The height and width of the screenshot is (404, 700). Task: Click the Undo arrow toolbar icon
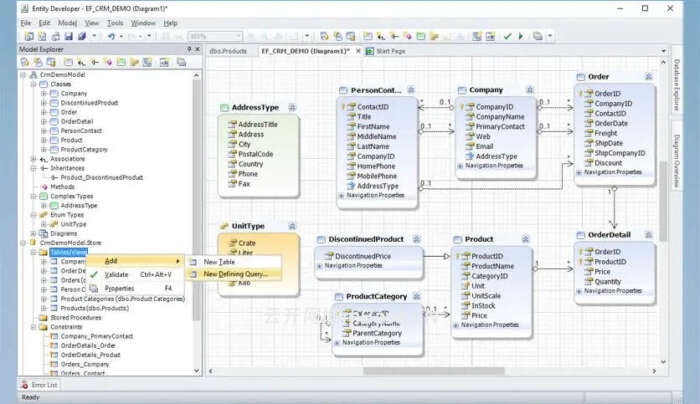coord(109,36)
